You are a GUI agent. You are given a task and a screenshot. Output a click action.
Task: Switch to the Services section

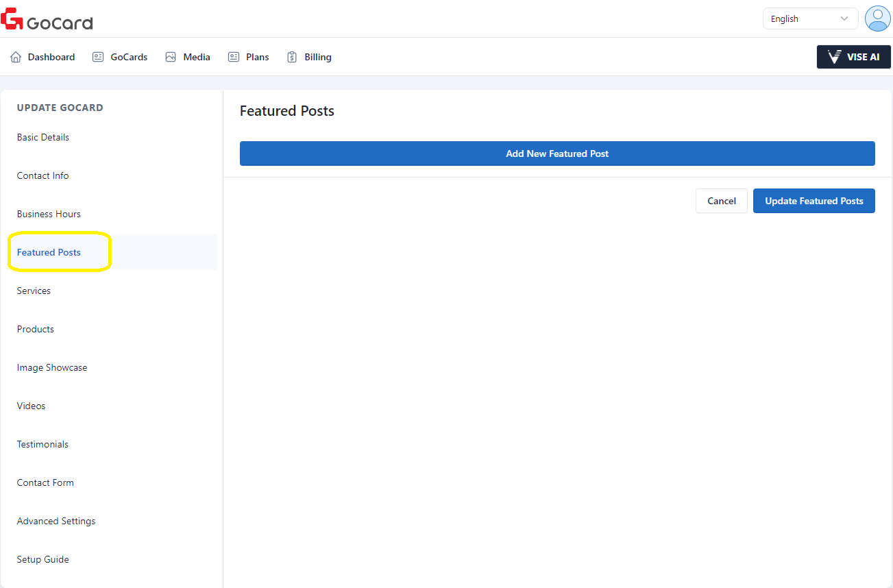pyautogui.click(x=34, y=291)
